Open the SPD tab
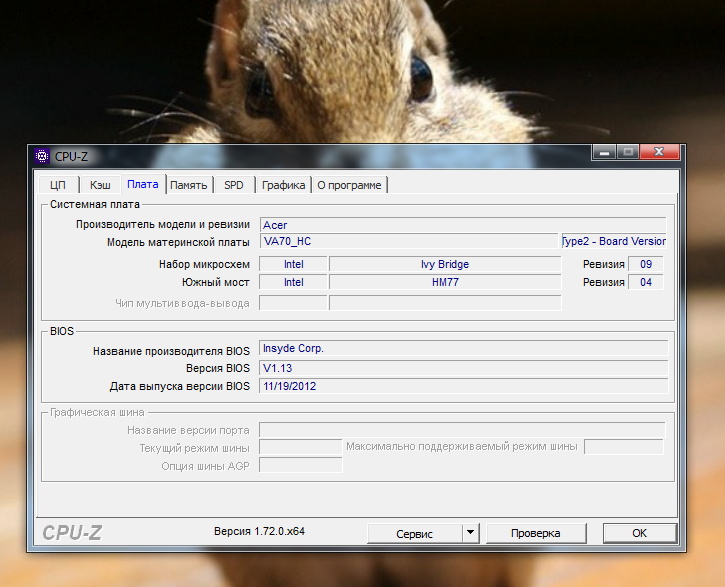 tap(233, 185)
